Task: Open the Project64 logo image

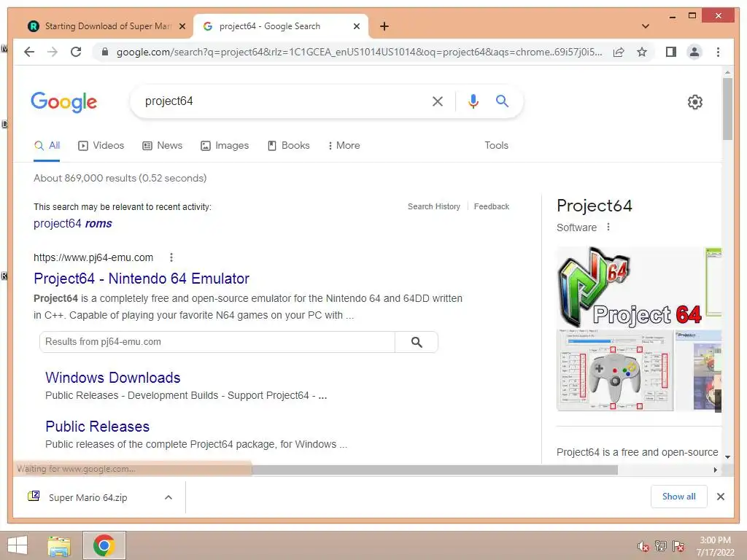Action: pos(630,287)
